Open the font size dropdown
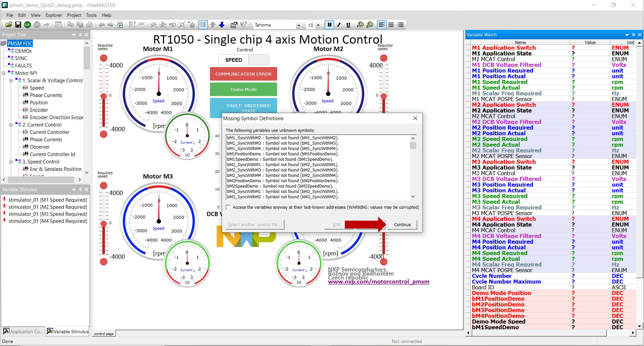 click(318, 25)
